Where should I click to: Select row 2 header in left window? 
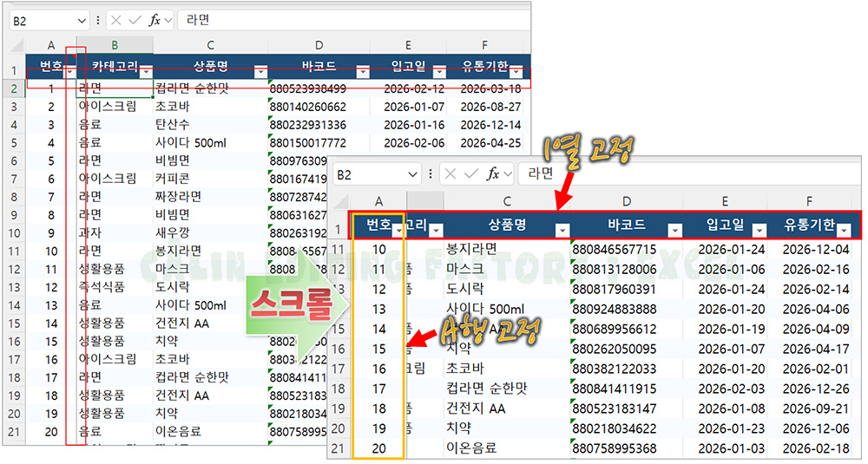[14, 88]
